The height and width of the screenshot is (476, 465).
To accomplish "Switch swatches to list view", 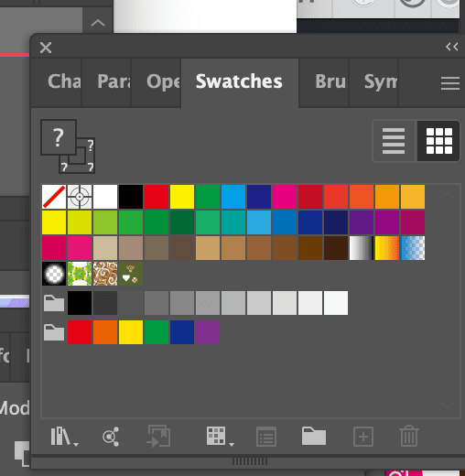I will tap(394, 141).
